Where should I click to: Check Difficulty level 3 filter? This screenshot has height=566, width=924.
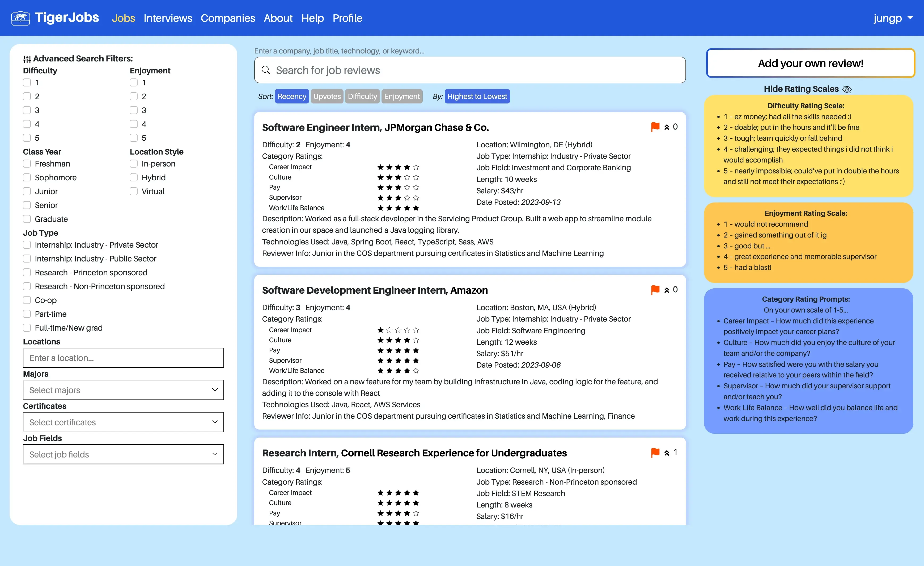point(27,110)
